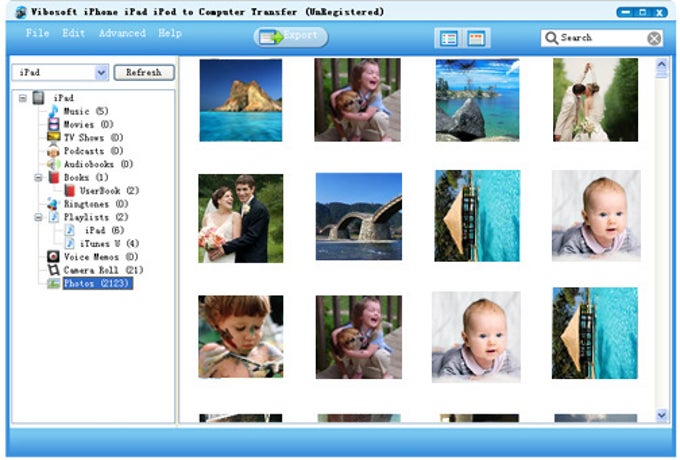Image resolution: width=680 pixels, height=460 pixels.
Task: Click the Refresh button
Action: 144,72
